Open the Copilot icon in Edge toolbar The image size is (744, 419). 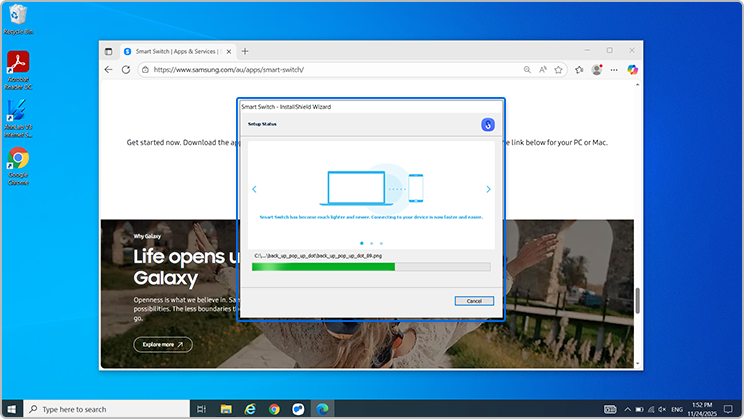633,70
